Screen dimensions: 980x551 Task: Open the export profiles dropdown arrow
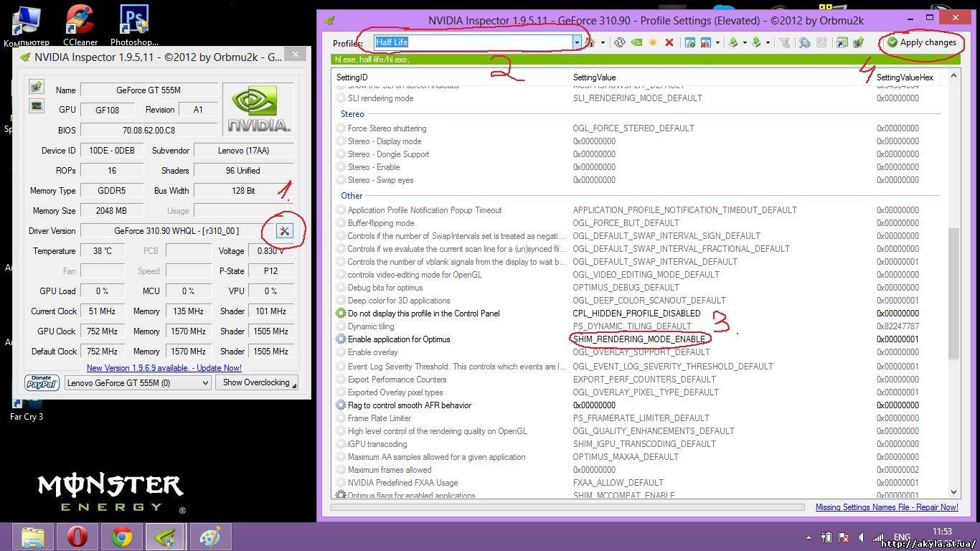(745, 43)
